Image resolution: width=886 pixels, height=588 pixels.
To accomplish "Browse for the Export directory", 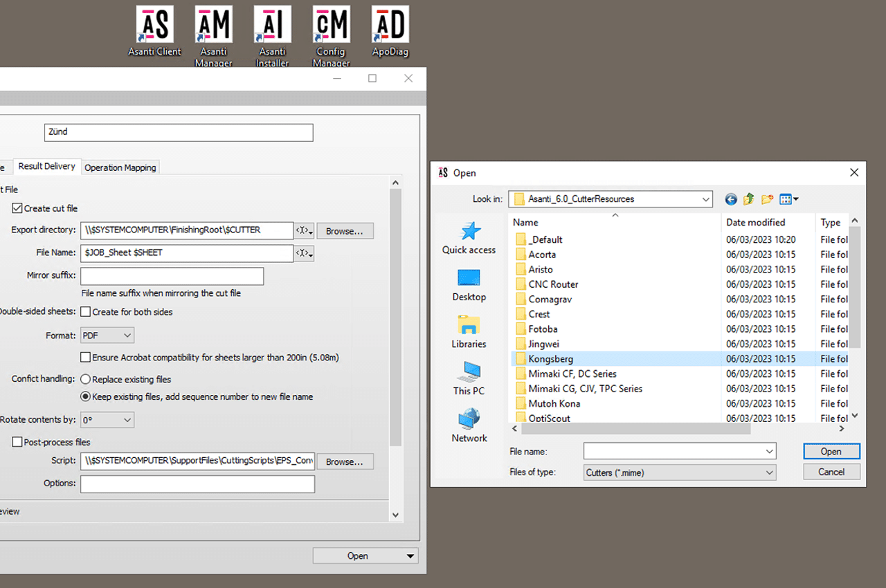I will (345, 231).
